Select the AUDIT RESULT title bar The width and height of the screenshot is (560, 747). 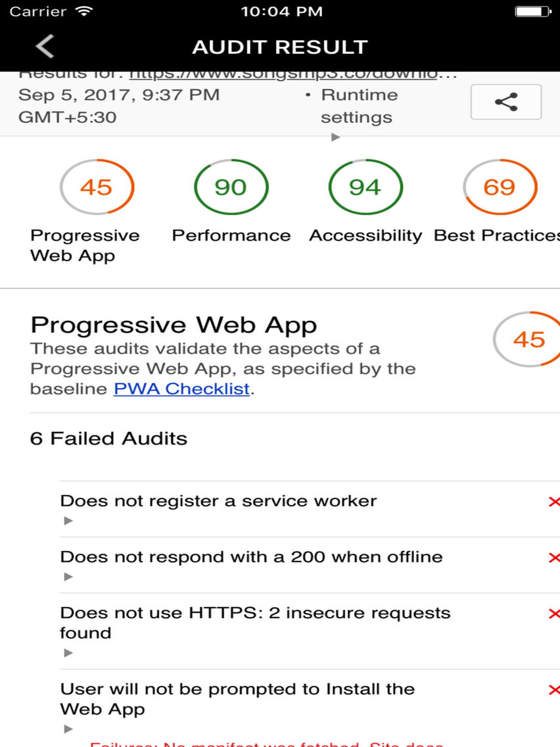(x=280, y=46)
